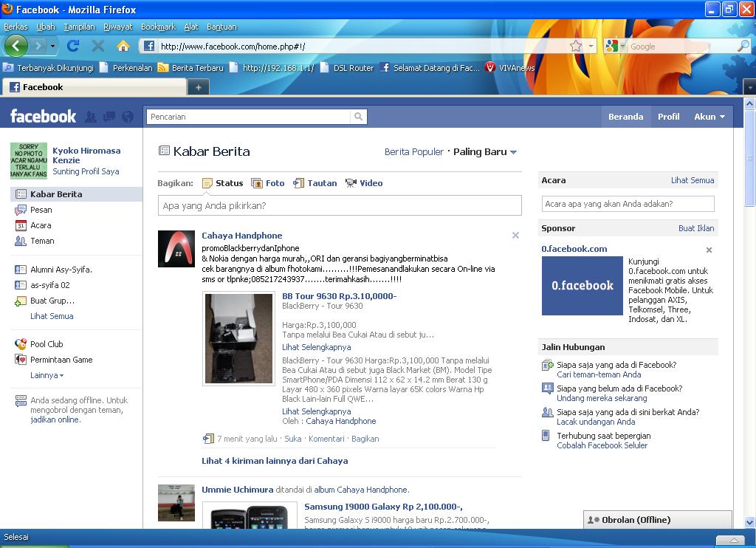Click Lihat 4 kiriman lainnya dari Cahaya
Viewport: 756px width, 548px height.
pyautogui.click(x=275, y=461)
